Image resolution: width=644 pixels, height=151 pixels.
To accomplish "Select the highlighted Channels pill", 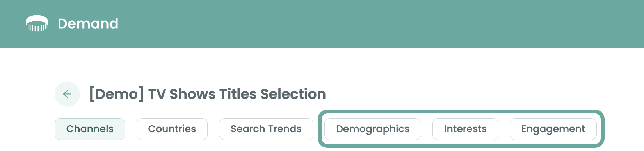I will pos(90,129).
